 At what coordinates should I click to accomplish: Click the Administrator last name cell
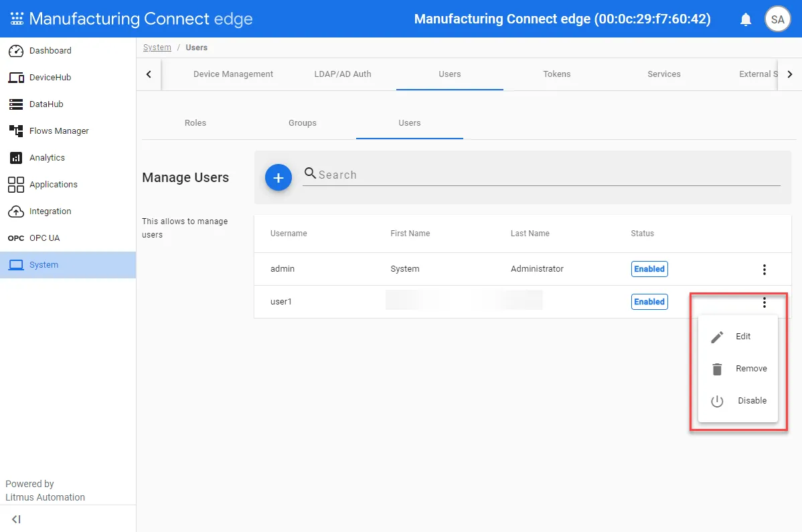[x=537, y=269]
